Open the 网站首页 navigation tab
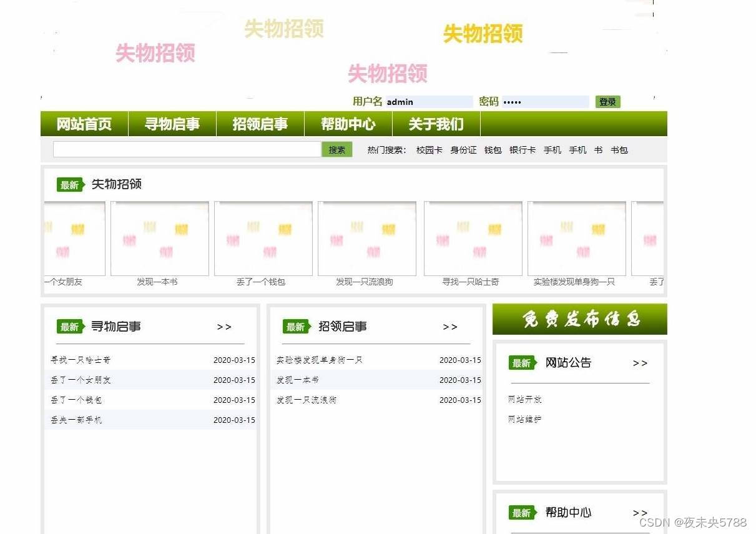 click(84, 124)
